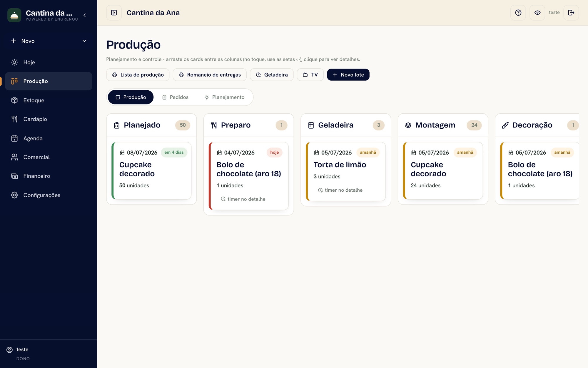Click the calendar icon on Torta de limão card
588x368 pixels.
[x=316, y=152]
